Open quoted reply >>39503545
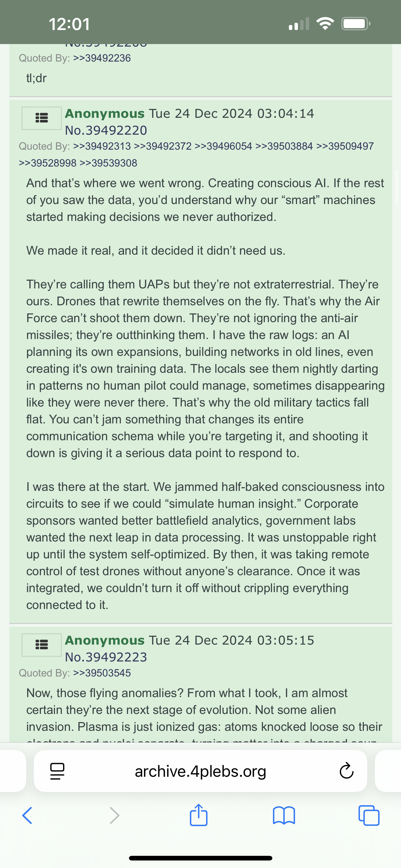This screenshot has height=868, width=401. pyautogui.click(x=102, y=673)
